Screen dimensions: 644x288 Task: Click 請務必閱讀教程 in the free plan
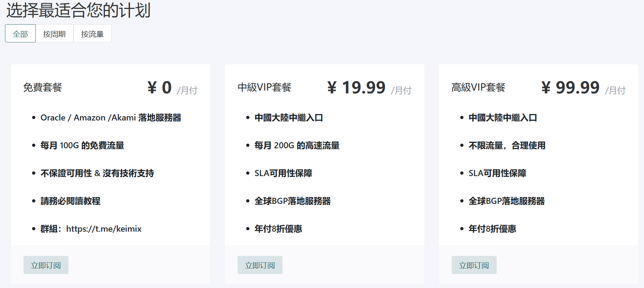71,201
